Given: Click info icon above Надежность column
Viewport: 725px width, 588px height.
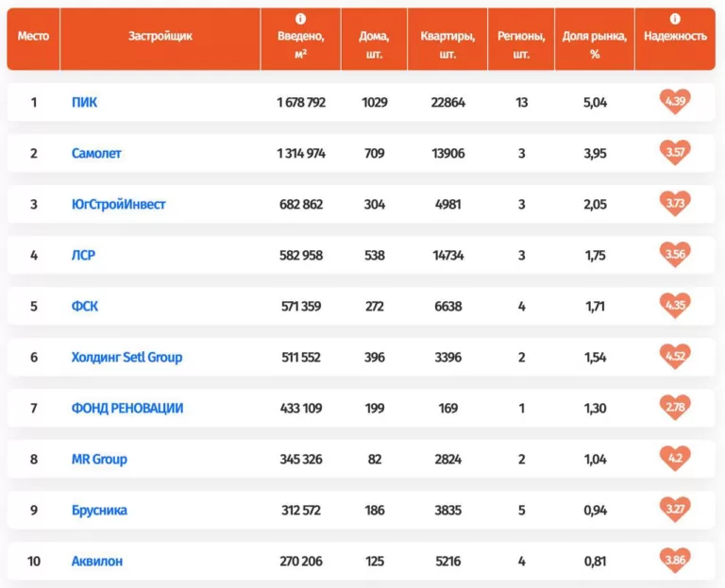Looking at the screenshot, I should pos(675,19).
